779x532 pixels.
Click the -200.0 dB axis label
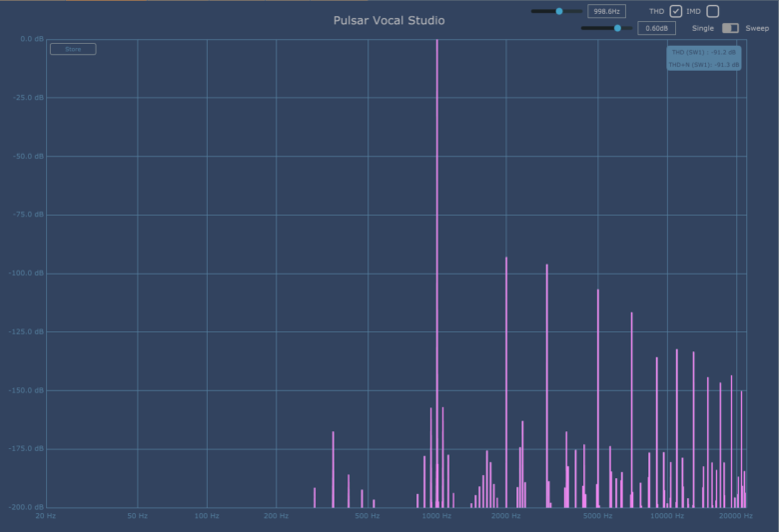pos(26,507)
